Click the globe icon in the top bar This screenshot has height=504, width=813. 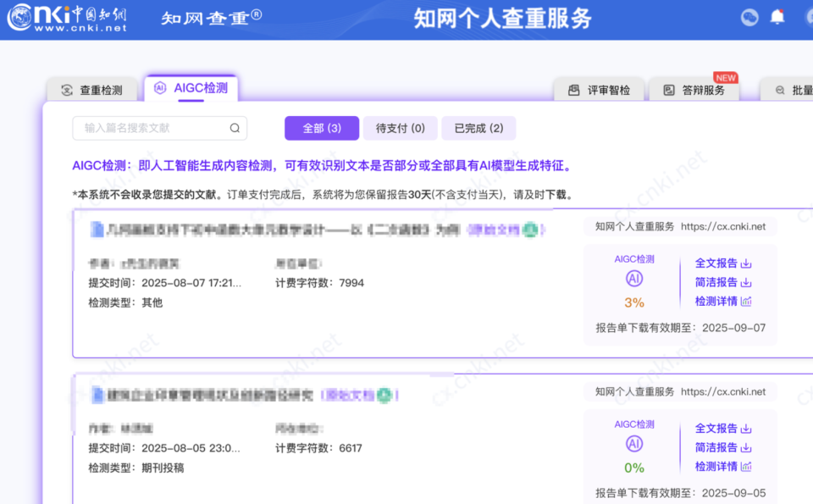749,17
